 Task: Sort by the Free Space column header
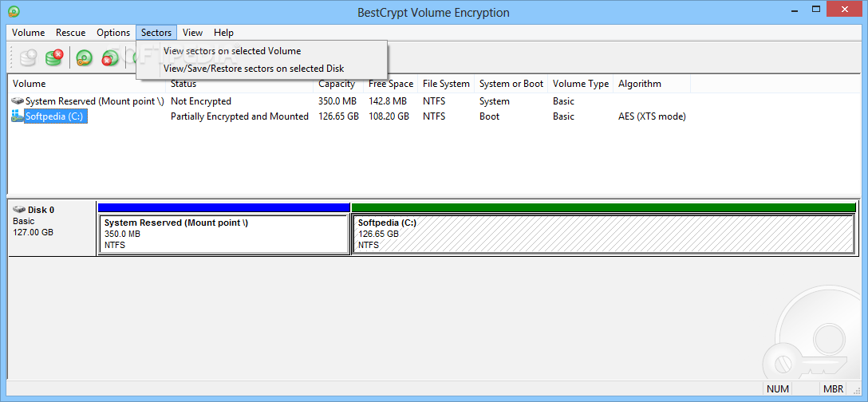[x=391, y=84]
